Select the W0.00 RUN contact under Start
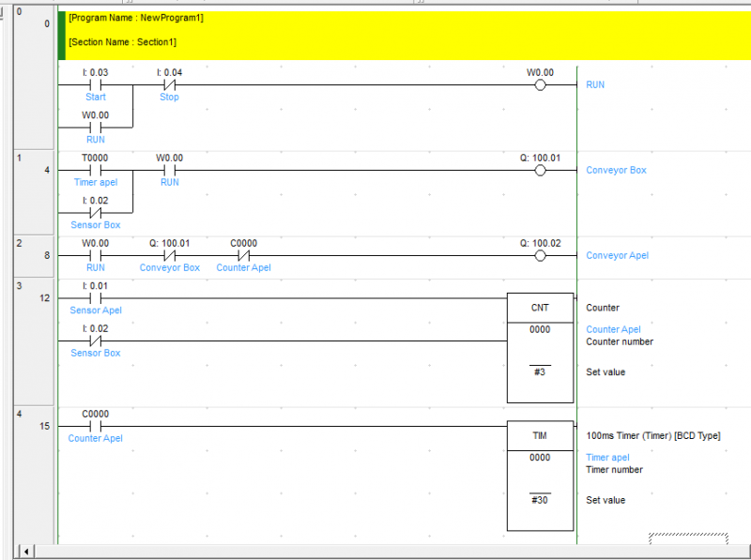The height and width of the screenshot is (560, 751). pos(96,128)
